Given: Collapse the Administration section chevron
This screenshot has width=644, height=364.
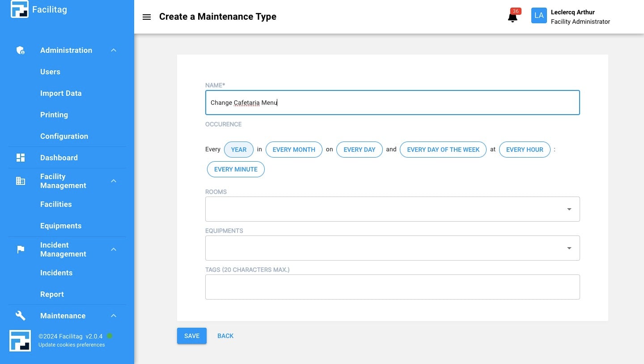Looking at the screenshot, I should (114, 51).
